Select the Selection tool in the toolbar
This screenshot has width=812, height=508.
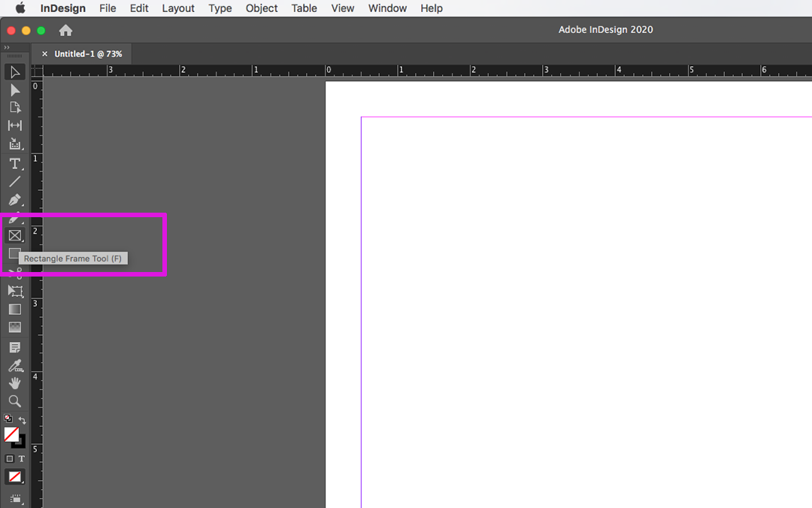click(x=15, y=71)
